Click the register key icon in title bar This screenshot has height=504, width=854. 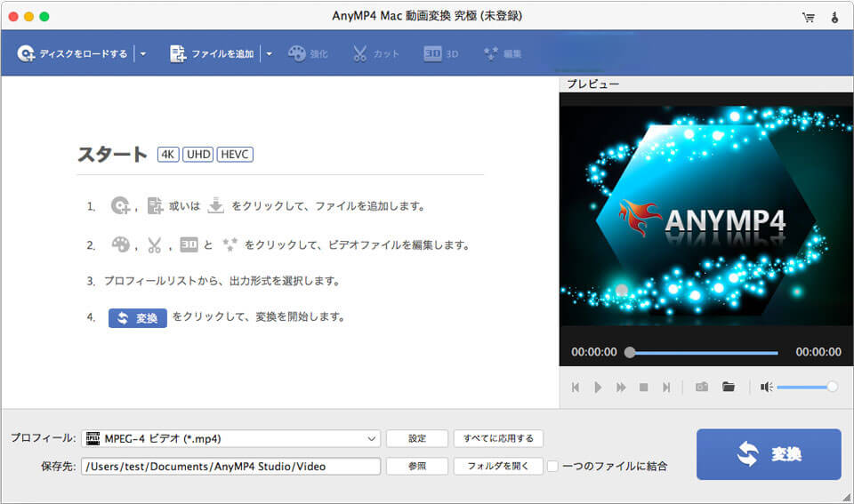pyautogui.click(x=834, y=17)
